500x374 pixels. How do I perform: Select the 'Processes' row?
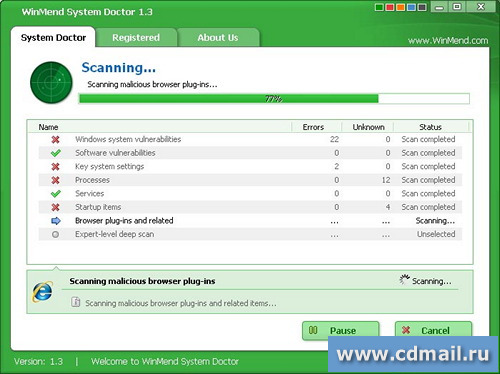click(250, 180)
